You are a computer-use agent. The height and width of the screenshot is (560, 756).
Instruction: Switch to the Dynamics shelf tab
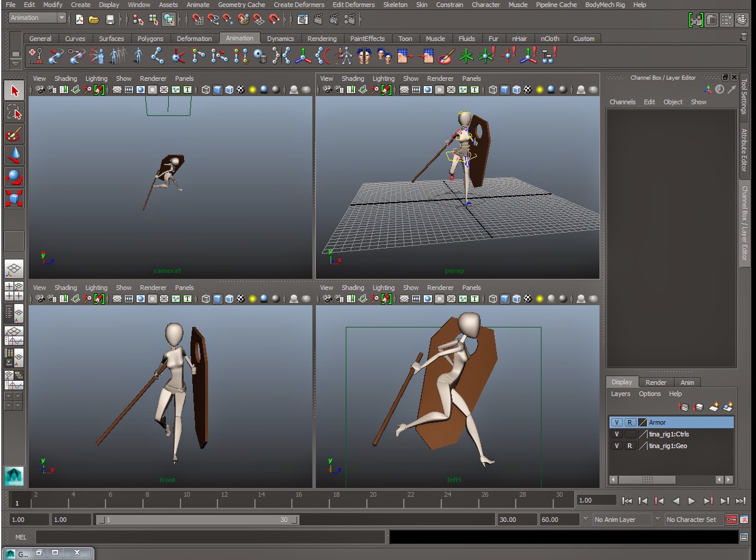(280, 39)
